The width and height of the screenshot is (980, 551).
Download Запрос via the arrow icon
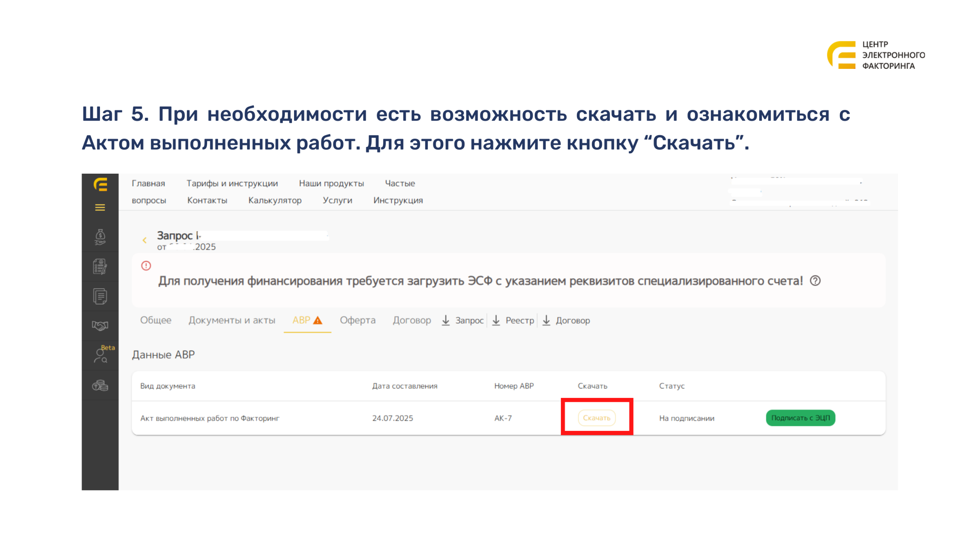446,320
